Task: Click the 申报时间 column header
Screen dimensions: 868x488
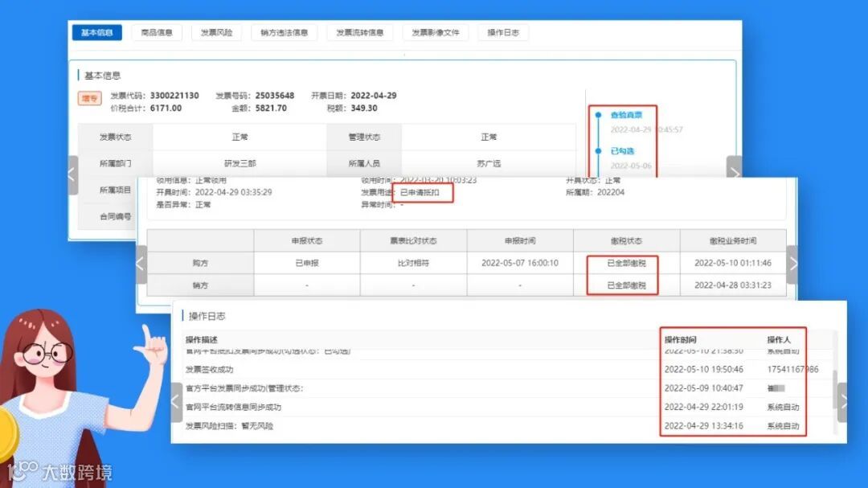Action: [520, 241]
